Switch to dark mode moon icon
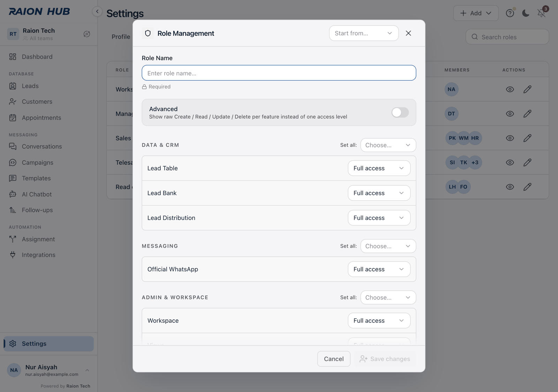This screenshot has width=558, height=392. (526, 13)
